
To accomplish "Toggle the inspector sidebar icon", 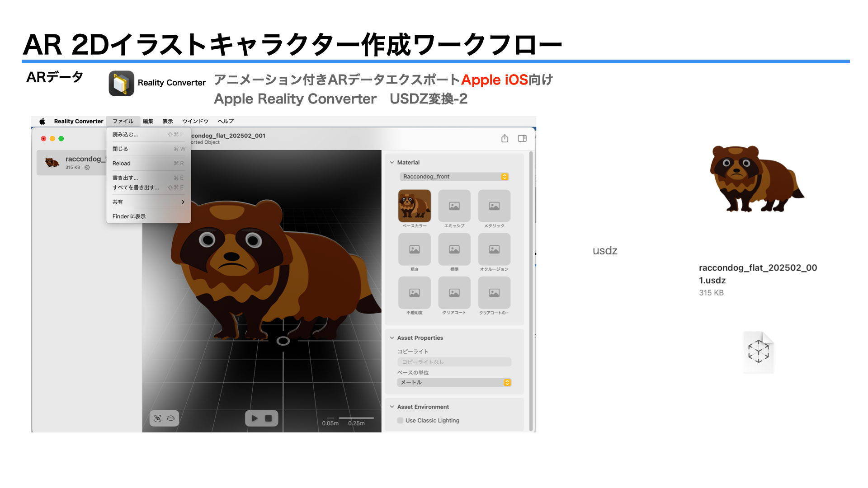I will [x=522, y=138].
